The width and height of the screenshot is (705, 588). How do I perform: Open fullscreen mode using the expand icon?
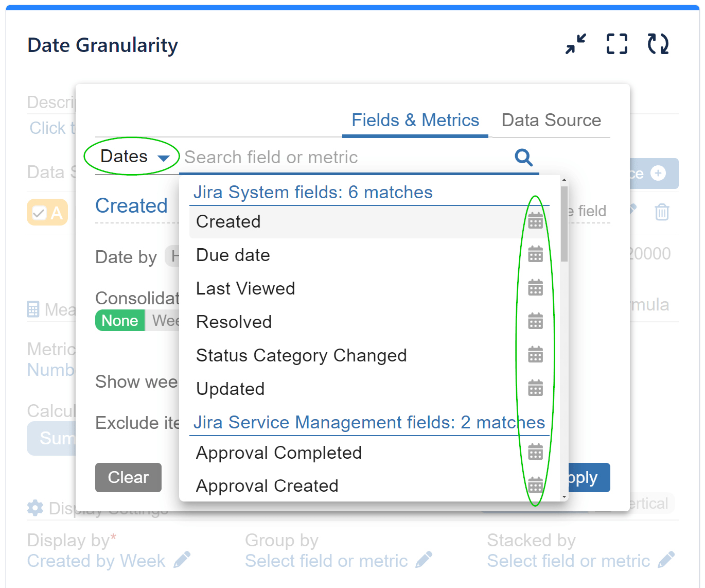(x=616, y=44)
